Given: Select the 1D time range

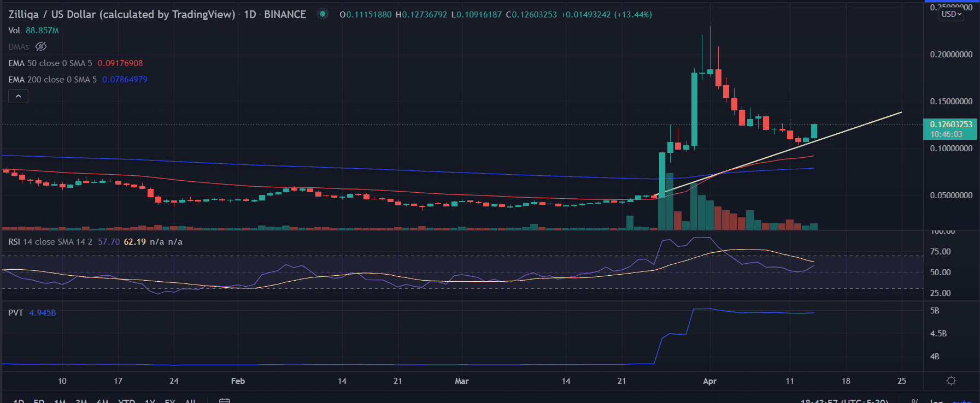Looking at the screenshot, I should 18,401.
